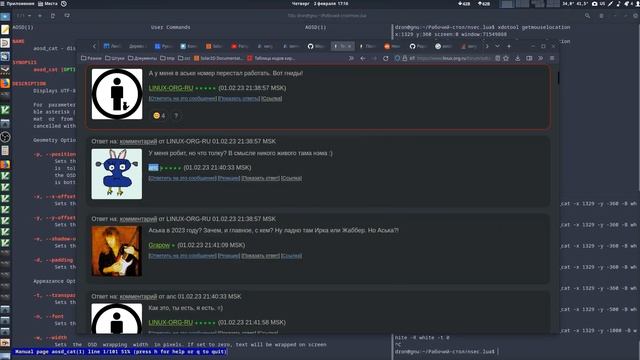
Task: Click Grapow's guitarist avatar image
Action: pyautogui.click(x=117, y=251)
